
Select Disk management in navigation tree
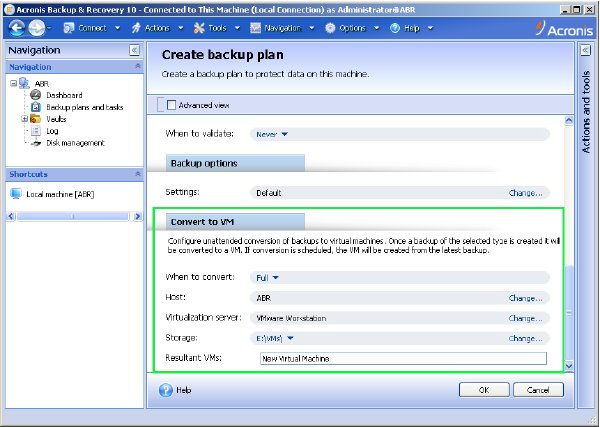(x=75, y=143)
